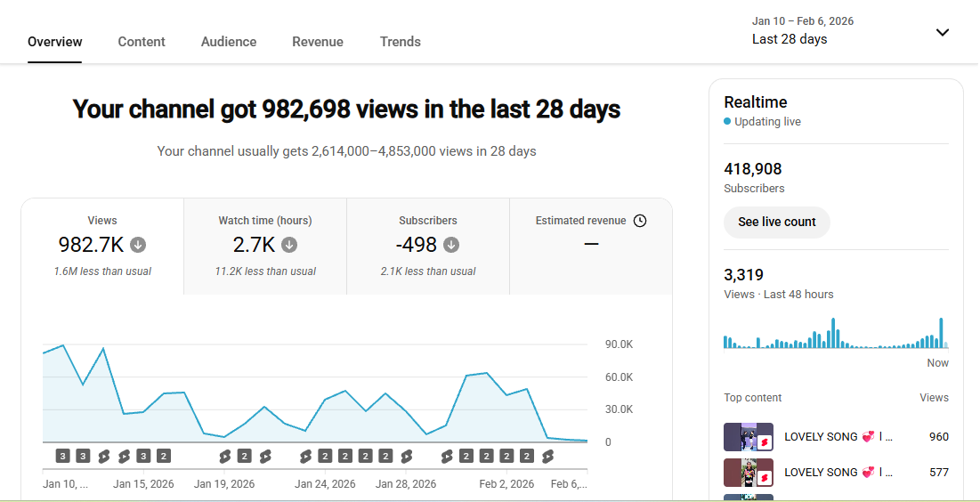Open the Audience tab
The height and width of the screenshot is (502, 980).
pyautogui.click(x=229, y=42)
